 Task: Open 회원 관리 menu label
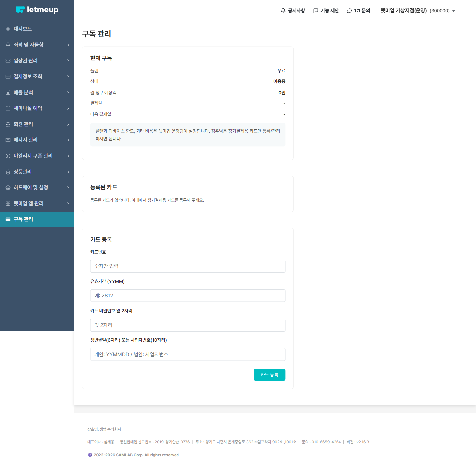23,124
